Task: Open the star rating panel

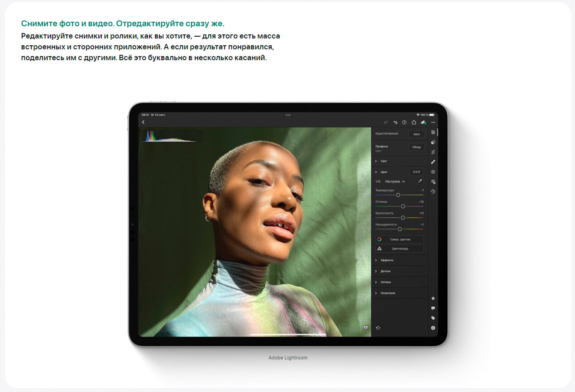Action: pos(433,298)
